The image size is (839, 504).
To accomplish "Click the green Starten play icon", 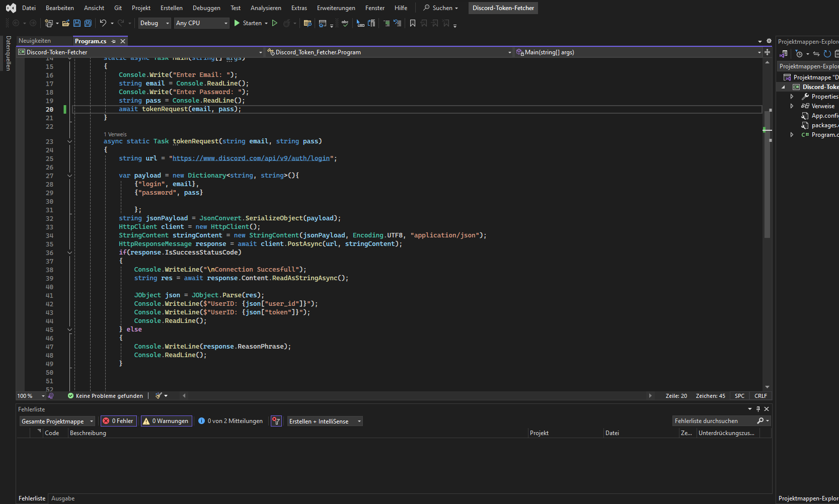I will 237,23.
